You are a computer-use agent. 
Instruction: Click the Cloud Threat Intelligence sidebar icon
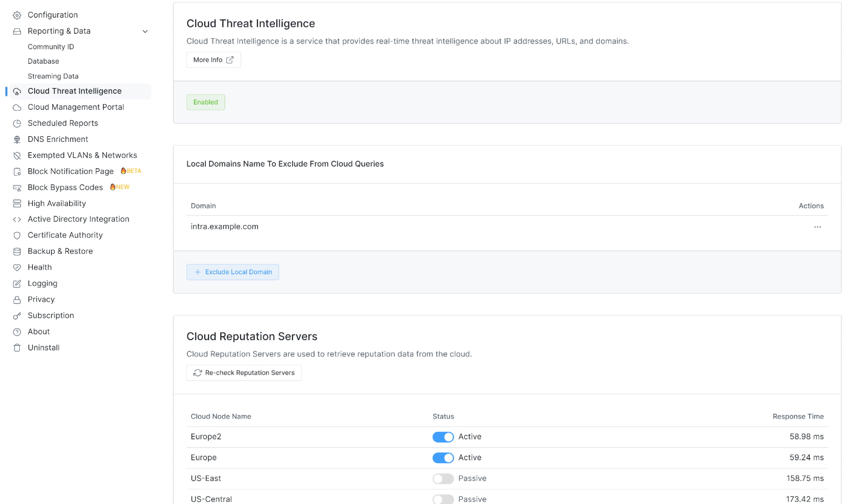click(17, 91)
